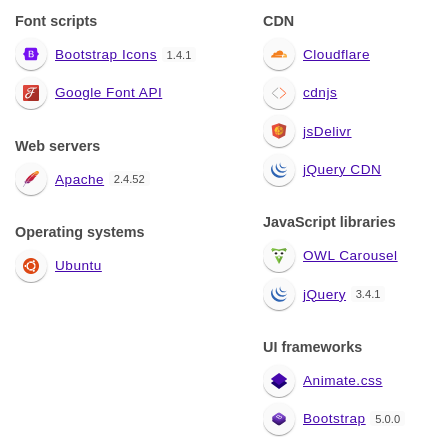
Task: Click the jQuery CDN swirl icon
Action: (x=279, y=170)
